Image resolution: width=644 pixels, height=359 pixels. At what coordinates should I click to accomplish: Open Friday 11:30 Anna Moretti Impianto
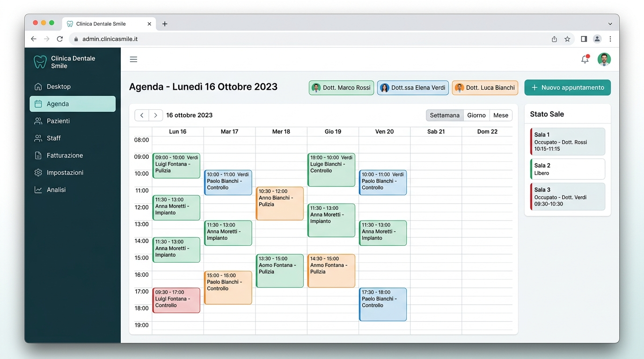(383, 233)
